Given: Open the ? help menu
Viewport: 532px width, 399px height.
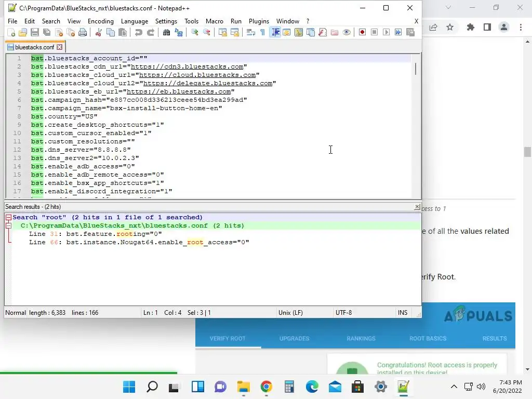Looking at the screenshot, I should 308,21.
